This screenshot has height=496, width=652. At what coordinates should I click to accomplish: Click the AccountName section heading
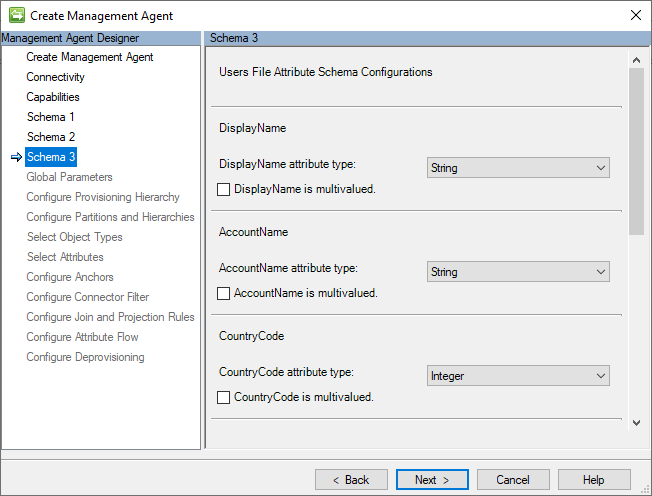click(253, 232)
